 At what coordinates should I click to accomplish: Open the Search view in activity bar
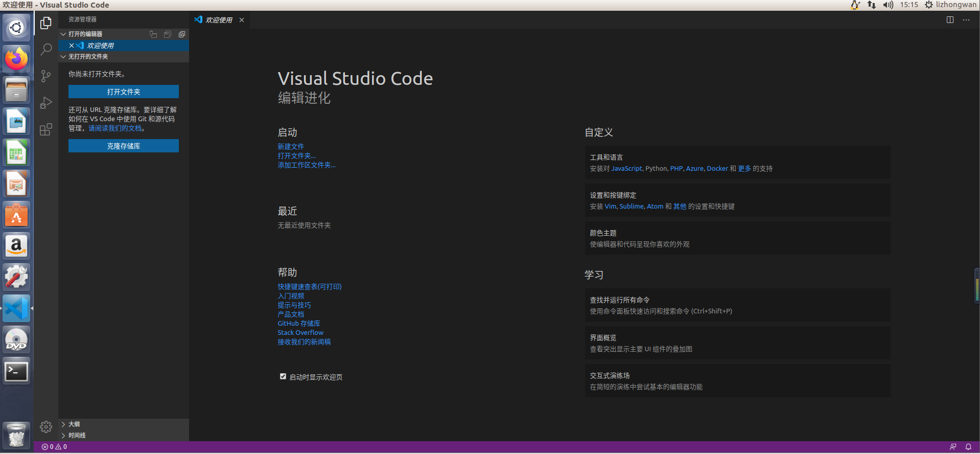point(46,50)
